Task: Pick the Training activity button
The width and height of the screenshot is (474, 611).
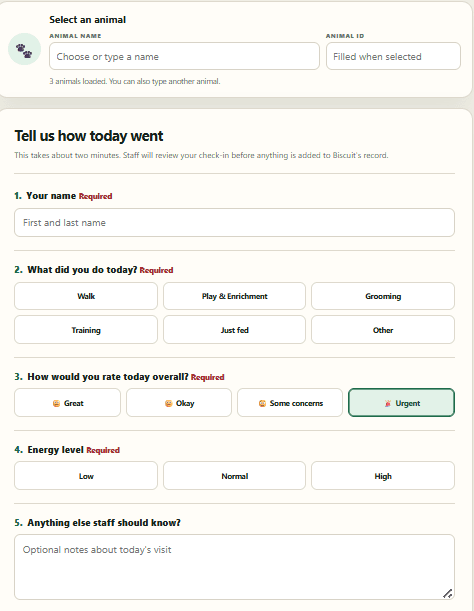Action: (x=86, y=330)
